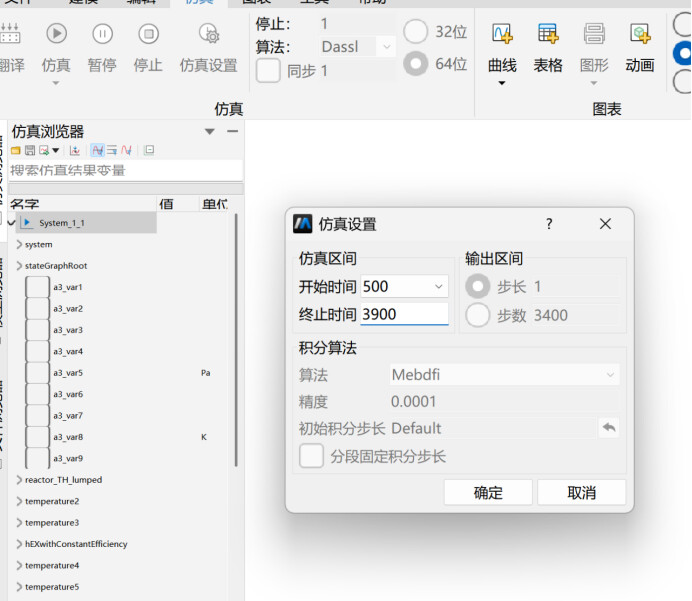
Task: Enable 分段固定积分步长 checkbox
Action: click(311, 456)
